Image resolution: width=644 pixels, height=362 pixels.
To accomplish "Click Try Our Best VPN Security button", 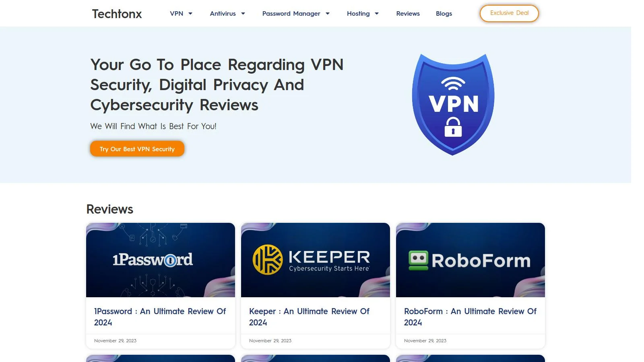I will [137, 149].
